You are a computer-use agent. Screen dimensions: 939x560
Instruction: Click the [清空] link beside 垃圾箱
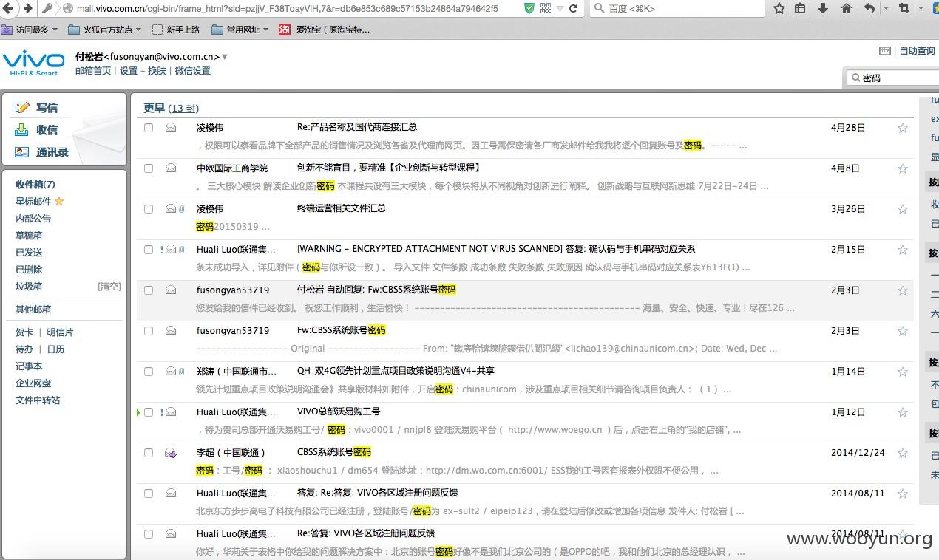click(x=109, y=287)
